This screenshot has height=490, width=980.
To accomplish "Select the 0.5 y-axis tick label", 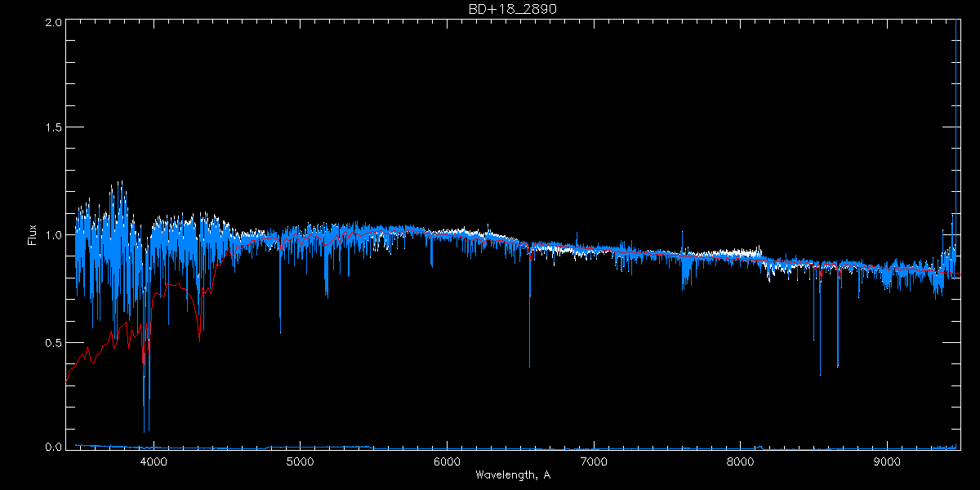I will click(x=53, y=342).
